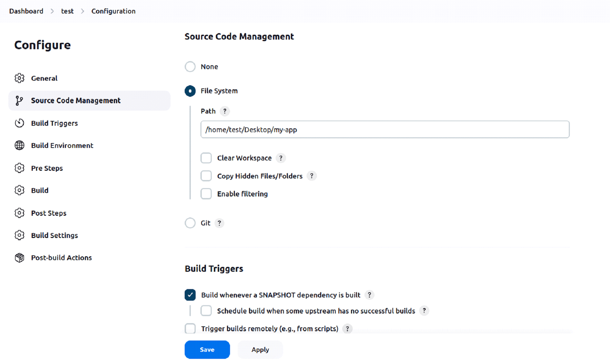Click the Post-build Actions package icon
Image resolution: width=610 pixels, height=364 pixels.
19,258
